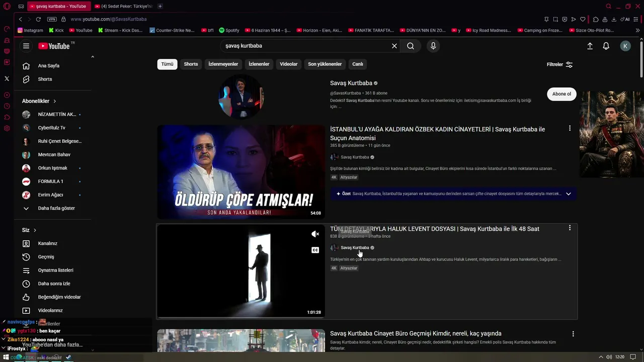
Task: Open the Instagram bookmark
Action: click(x=30, y=30)
